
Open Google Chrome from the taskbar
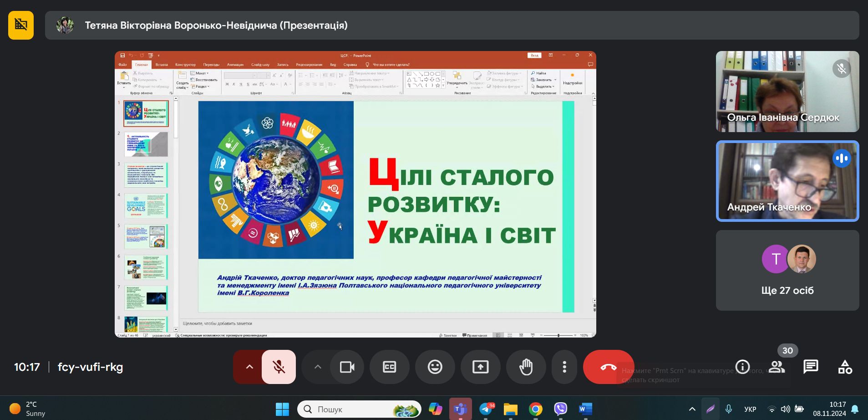click(x=536, y=409)
